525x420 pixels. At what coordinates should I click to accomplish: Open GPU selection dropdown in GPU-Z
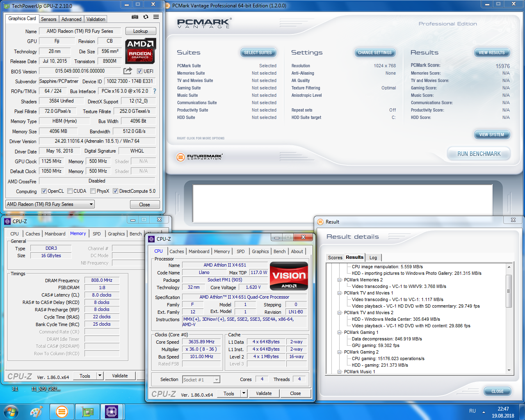point(50,204)
